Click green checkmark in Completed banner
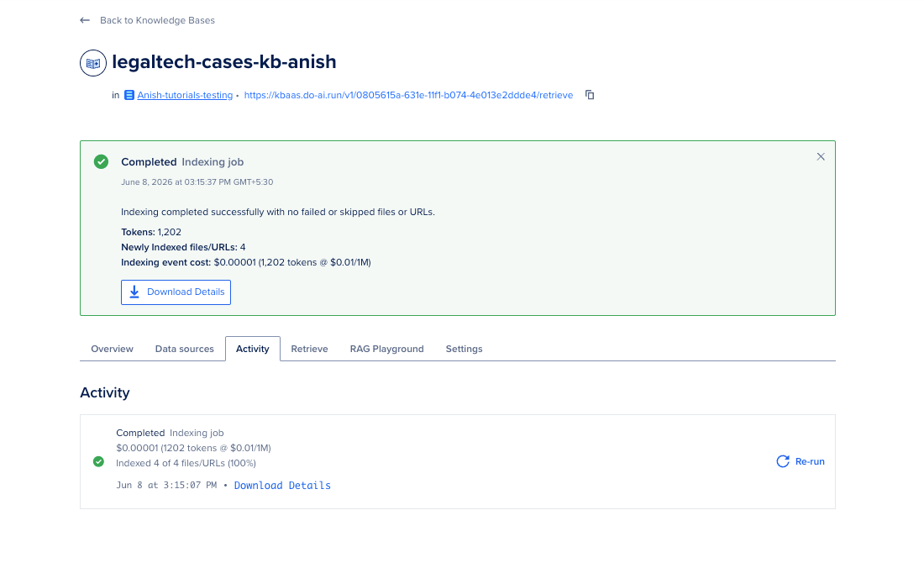924x568 pixels. click(102, 161)
